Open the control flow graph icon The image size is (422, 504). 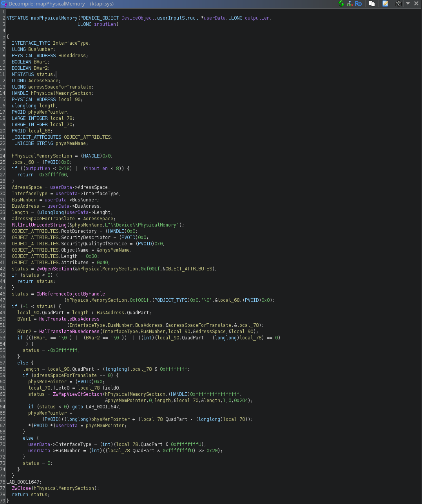[350, 4]
